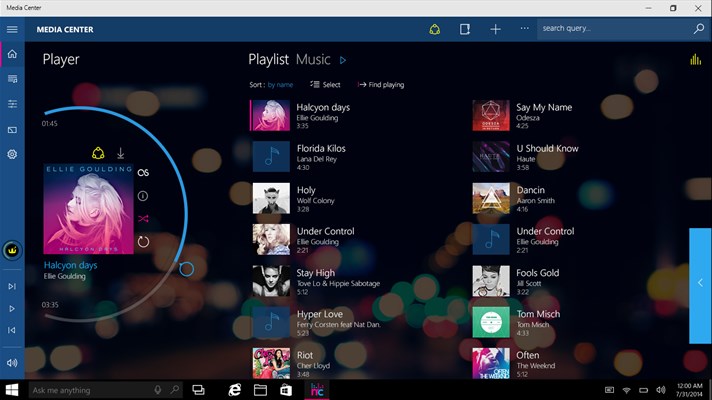
Task: Go to the Home sidebar icon
Action: (x=12, y=54)
